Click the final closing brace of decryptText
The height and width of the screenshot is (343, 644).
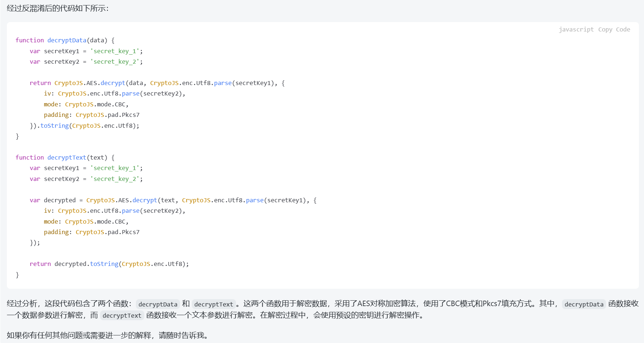tap(17, 275)
